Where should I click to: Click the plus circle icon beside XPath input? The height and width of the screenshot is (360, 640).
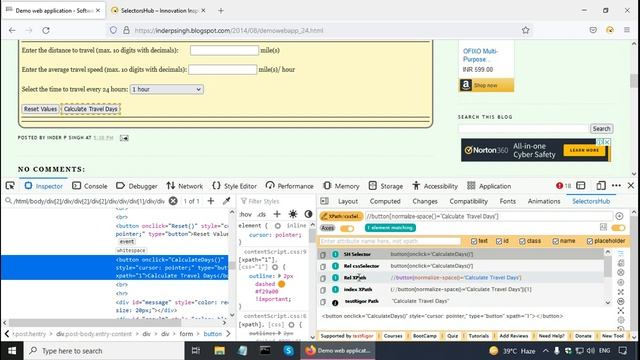tap(619, 216)
